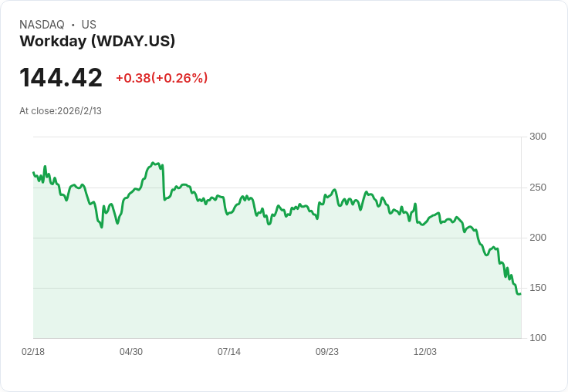Click the 09/23 date axis label
This screenshot has height=392, width=568.
pos(327,352)
